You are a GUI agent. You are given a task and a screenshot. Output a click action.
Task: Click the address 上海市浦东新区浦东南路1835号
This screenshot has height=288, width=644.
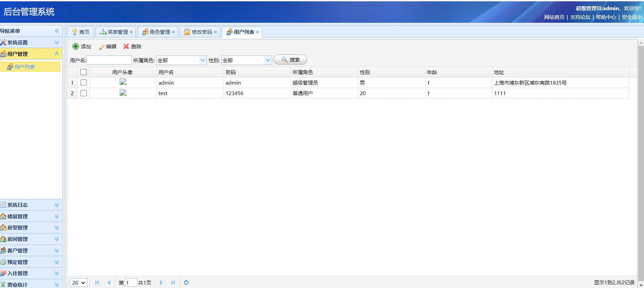(x=530, y=83)
